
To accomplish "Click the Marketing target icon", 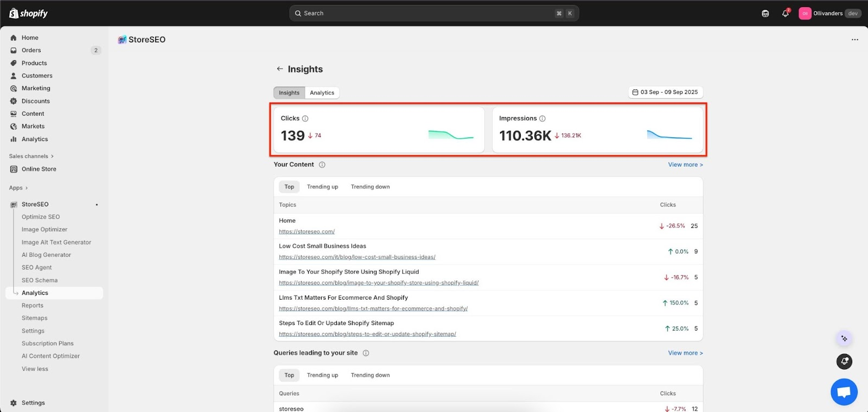I will [14, 88].
